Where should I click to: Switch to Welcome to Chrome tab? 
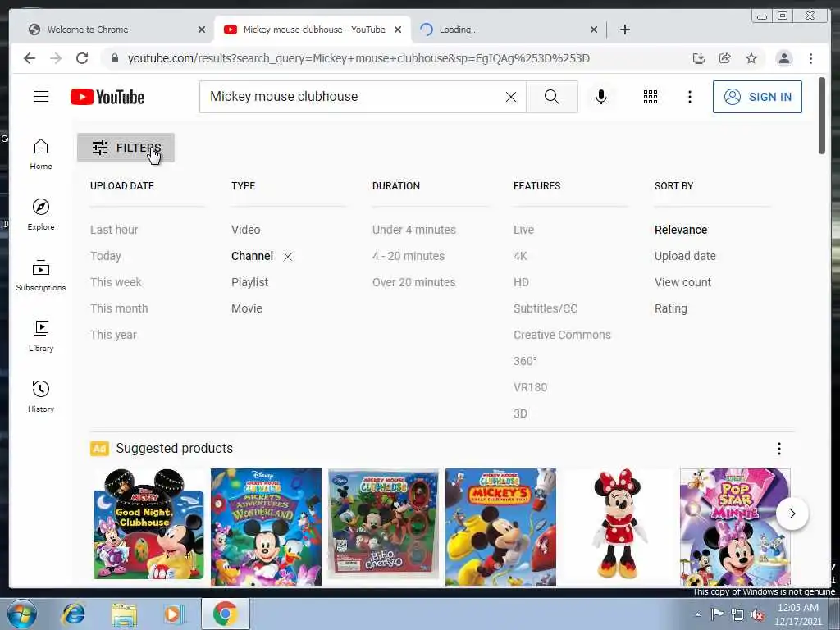click(x=114, y=30)
